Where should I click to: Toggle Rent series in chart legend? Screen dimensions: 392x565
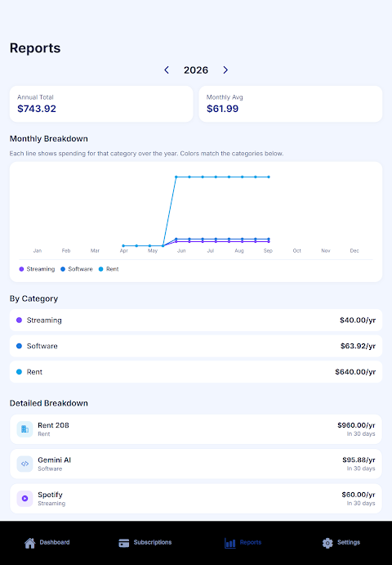tap(109, 269)
